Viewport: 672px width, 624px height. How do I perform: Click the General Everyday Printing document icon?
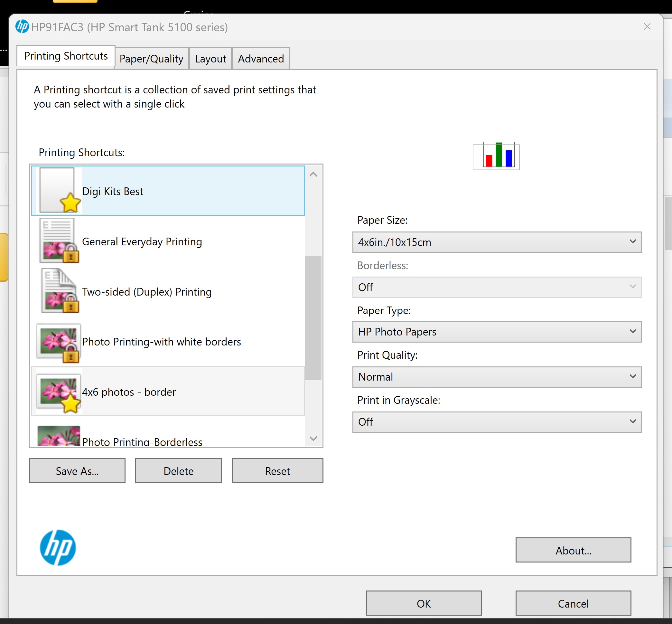pos(60,241)
